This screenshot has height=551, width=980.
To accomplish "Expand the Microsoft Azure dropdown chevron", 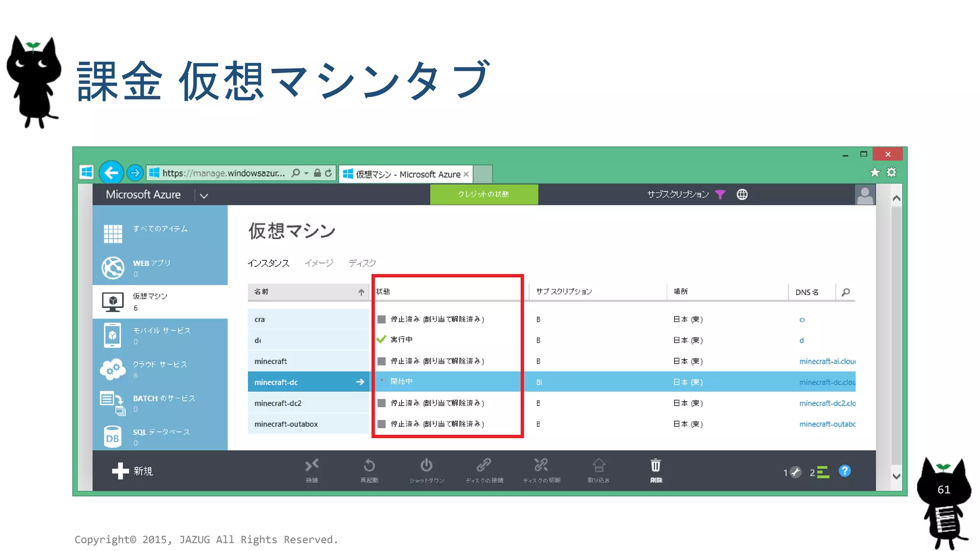I will coord(204,196).
